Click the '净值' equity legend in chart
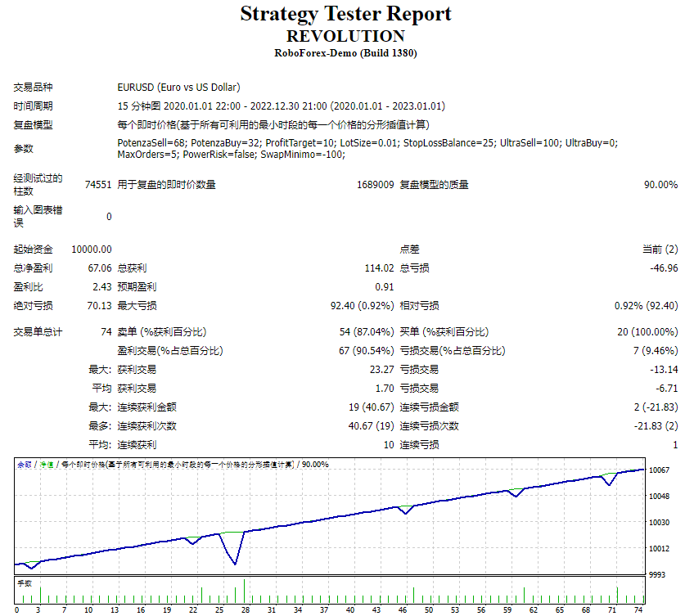 (47, 465)
